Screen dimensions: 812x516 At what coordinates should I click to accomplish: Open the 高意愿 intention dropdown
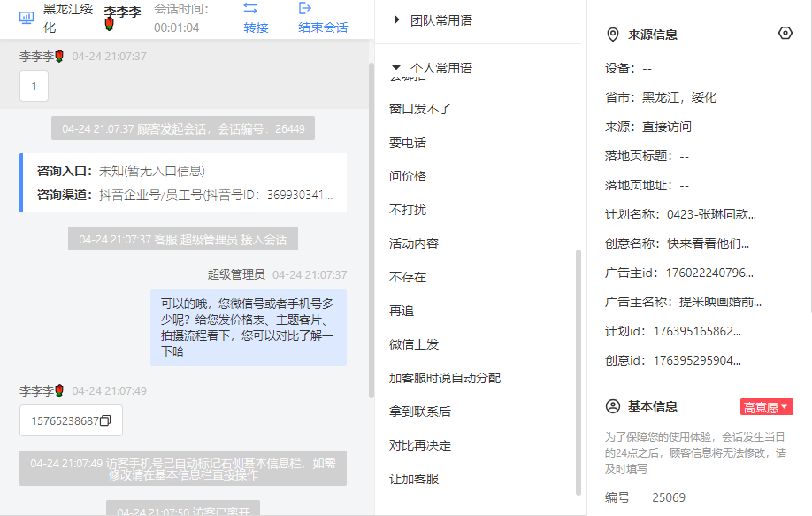766,407
